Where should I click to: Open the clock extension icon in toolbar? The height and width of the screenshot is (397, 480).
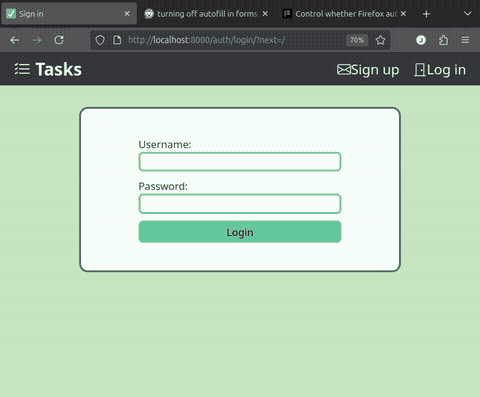coord(421,40)
